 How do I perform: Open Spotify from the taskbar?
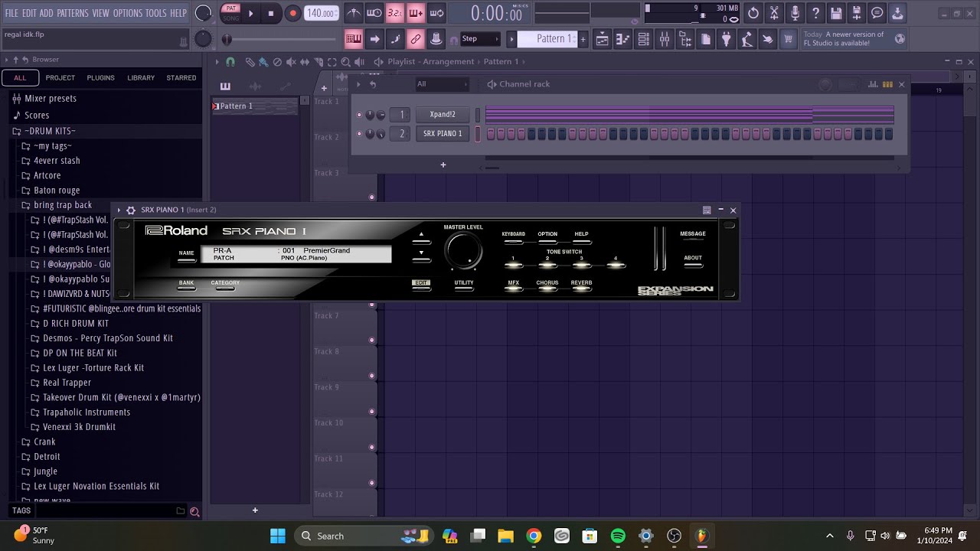click(x=618, y=536)
